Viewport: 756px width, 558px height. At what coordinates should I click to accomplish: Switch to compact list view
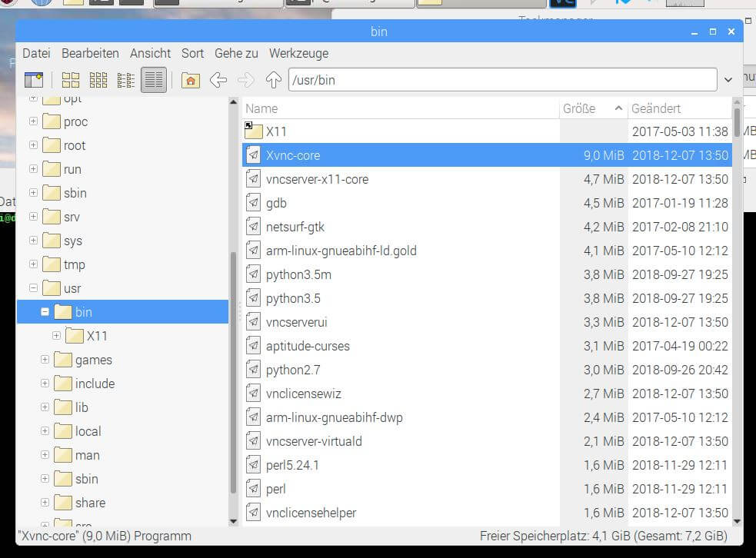pyautogui.click(x=125, y=80)
